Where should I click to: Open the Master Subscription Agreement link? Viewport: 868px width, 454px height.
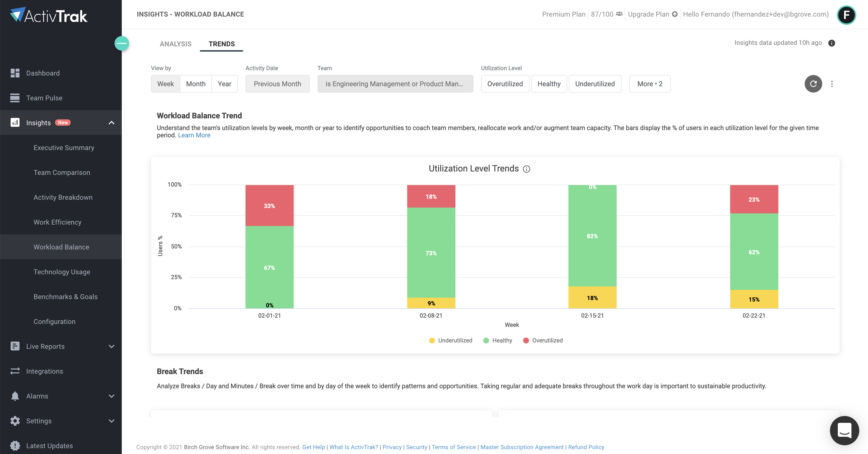522,447
